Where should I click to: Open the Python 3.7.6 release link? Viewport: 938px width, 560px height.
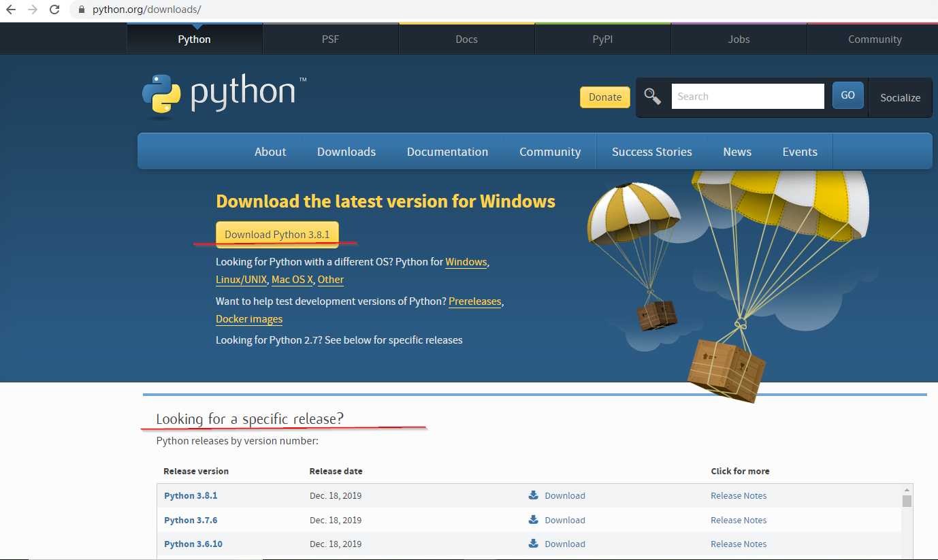coord(191,520)
